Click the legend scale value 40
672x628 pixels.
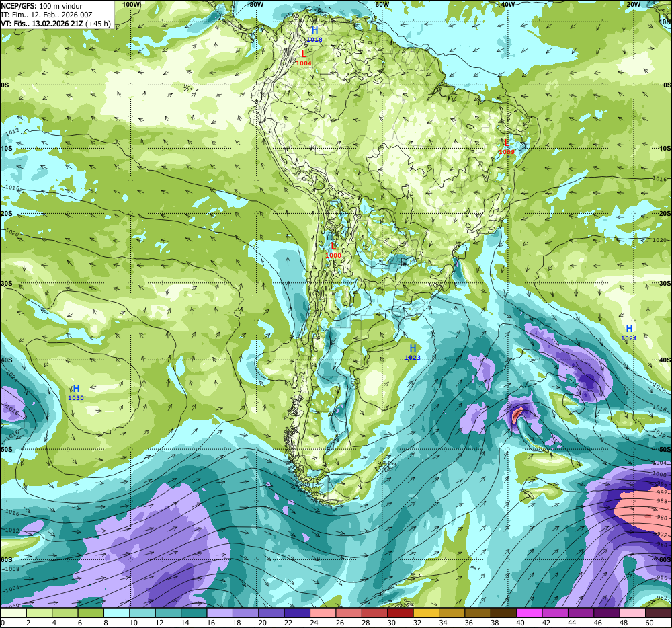click(x=520, y=623)
